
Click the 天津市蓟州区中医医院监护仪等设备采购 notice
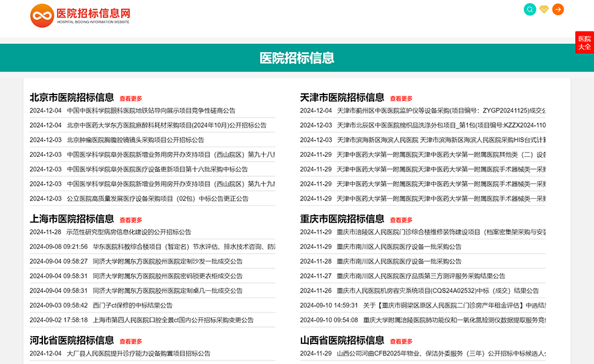[440, 111]
